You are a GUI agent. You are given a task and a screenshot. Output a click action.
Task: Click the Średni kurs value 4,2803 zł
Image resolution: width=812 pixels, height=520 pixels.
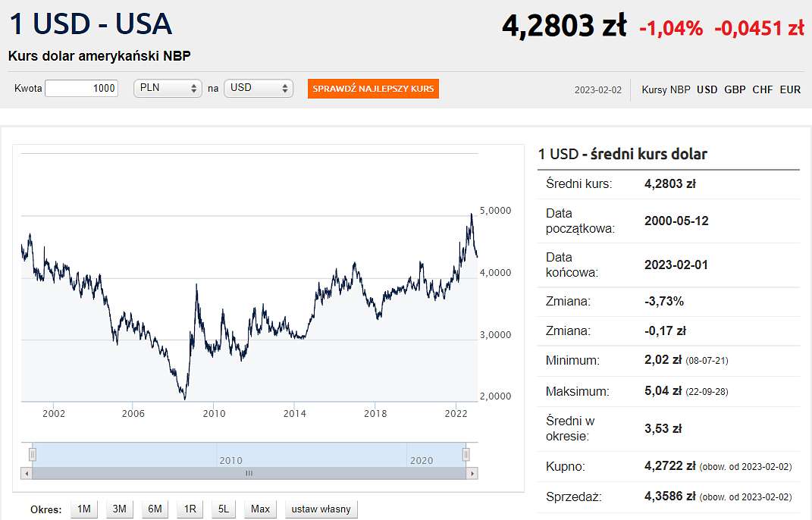669,184
